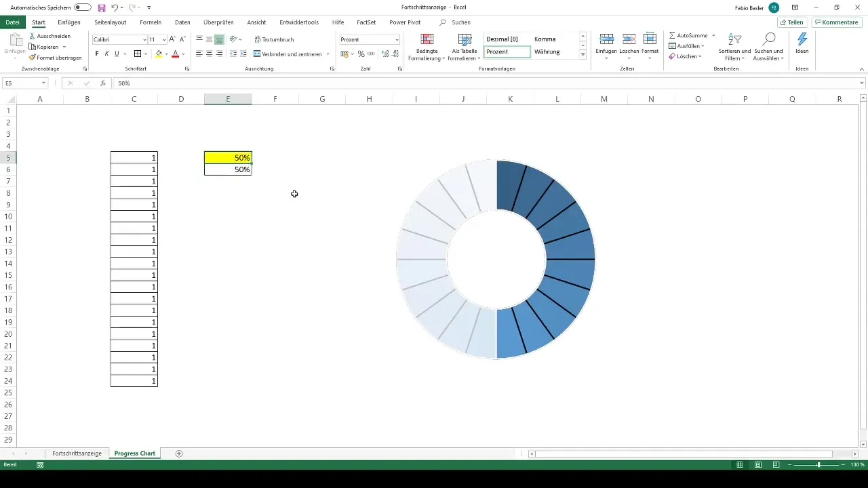Image resolution: width=868 pixels, height=488 pixels.
Task: Enable Textumbruch wrap text
Action: coord(274,39)
